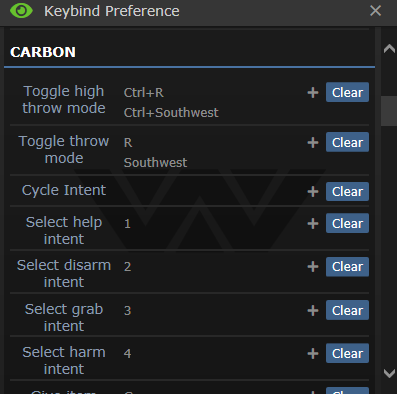Click the scrollbar thumb

[x=389, y=111]
